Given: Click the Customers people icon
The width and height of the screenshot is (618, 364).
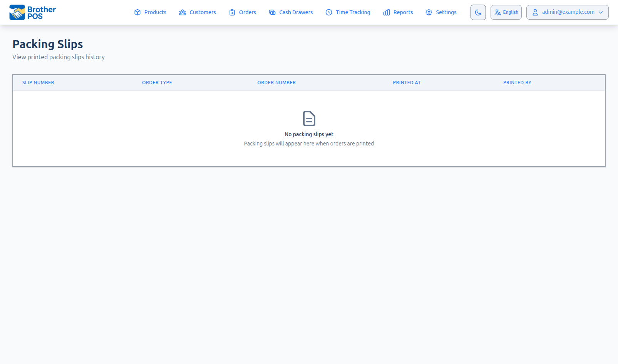Looking at the screenshot, I should [183, 12].
